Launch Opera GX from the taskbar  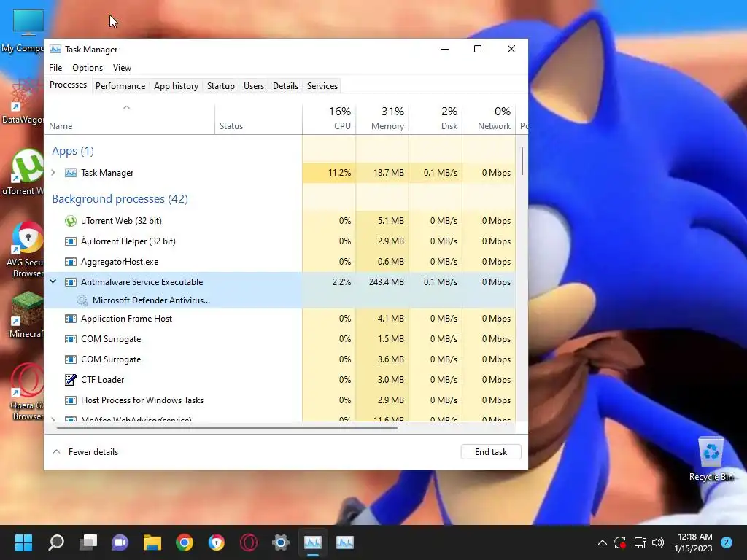click(249, 542)
